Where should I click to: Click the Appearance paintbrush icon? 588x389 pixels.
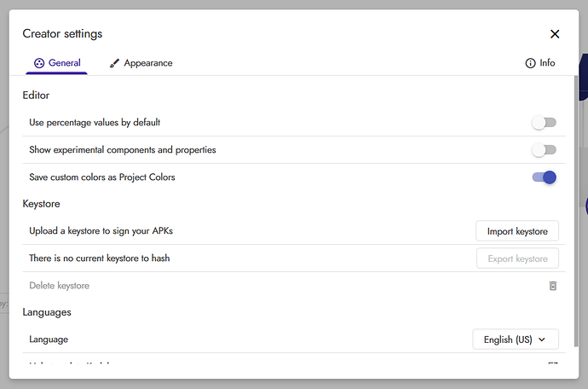(x=114, y=63)
